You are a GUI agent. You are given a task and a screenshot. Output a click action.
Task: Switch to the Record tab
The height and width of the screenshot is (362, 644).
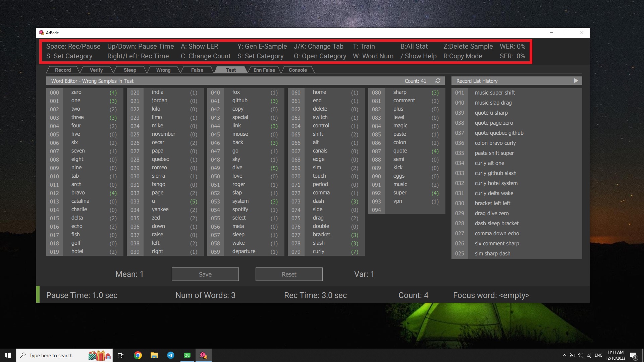(x=63, y=70)
